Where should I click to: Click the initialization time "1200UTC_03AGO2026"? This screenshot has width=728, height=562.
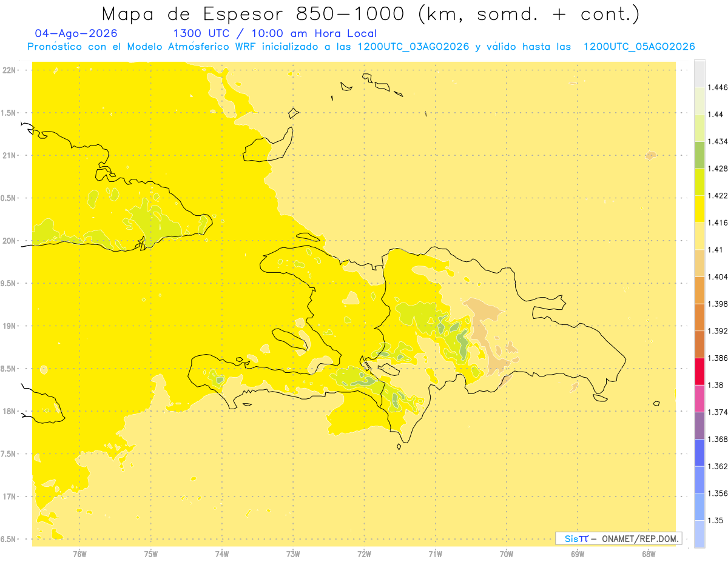click(413, 47)
